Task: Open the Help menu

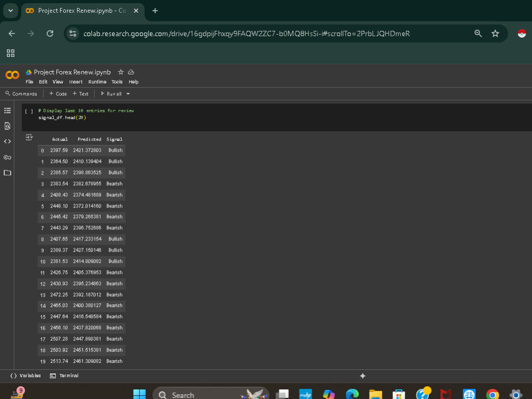Action: 134,82
